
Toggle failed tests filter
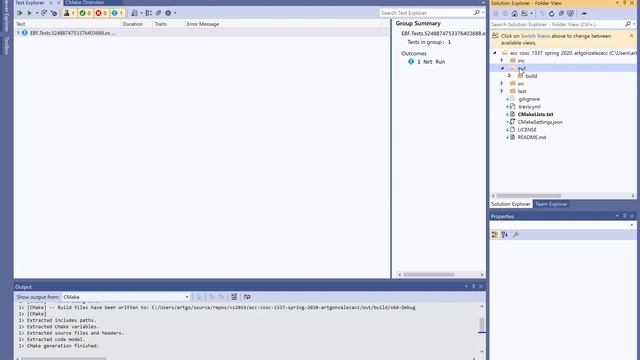pyautogui.click(x=101, y=13)
